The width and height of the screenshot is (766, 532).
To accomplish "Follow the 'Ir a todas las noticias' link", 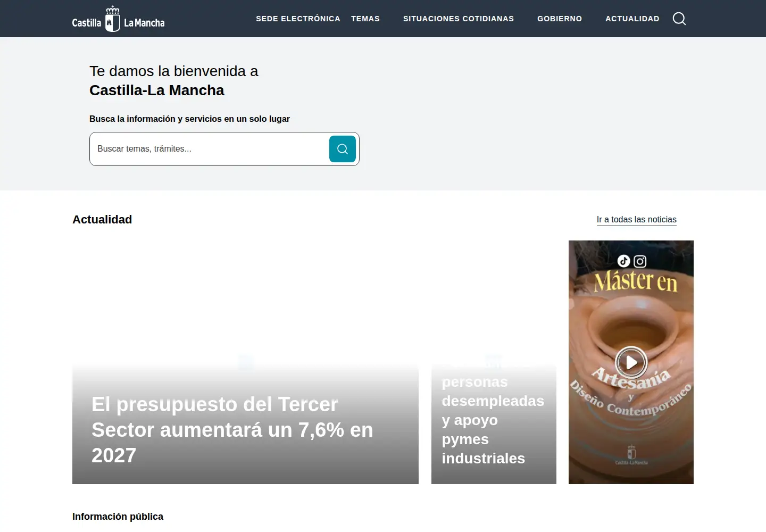I will point(637,220).
